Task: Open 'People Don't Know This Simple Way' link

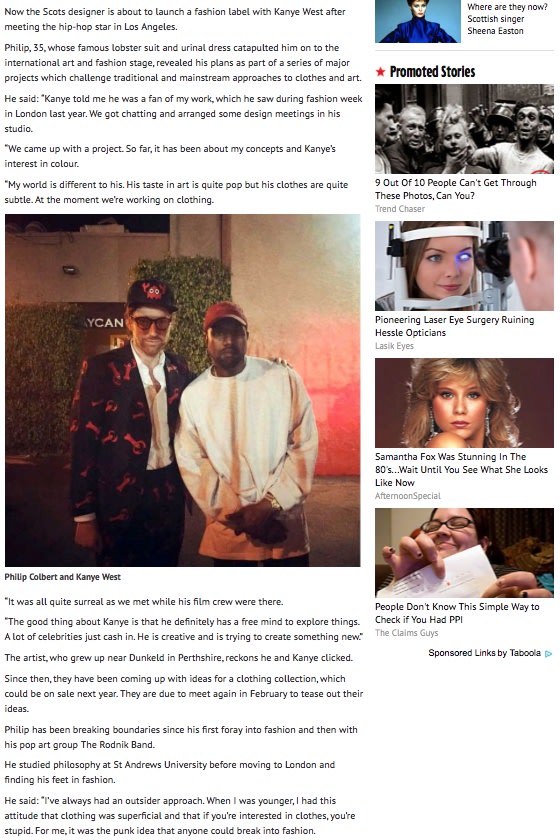Action: click(457, 613)
